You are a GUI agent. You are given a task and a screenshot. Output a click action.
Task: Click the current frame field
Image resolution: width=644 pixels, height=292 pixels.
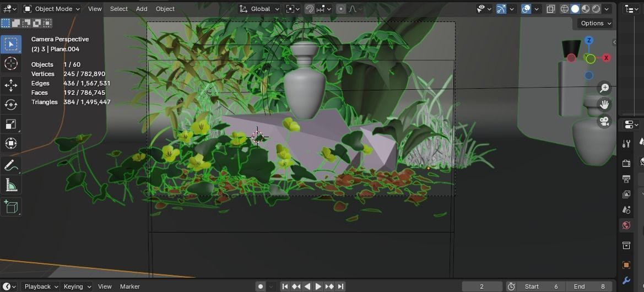point(482,286)
